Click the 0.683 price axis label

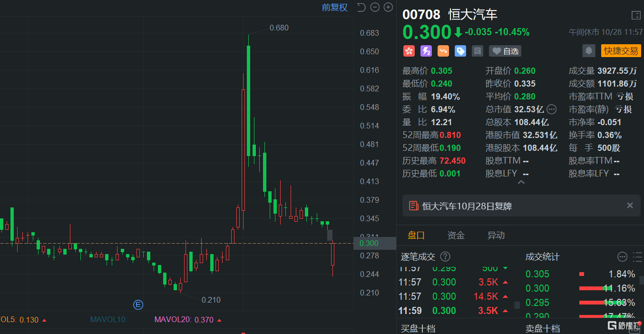pos(370,33)
